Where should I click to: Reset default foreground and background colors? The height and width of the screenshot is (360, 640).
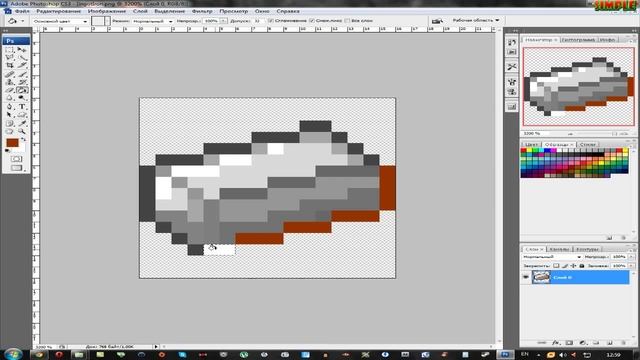coord(7,150)
